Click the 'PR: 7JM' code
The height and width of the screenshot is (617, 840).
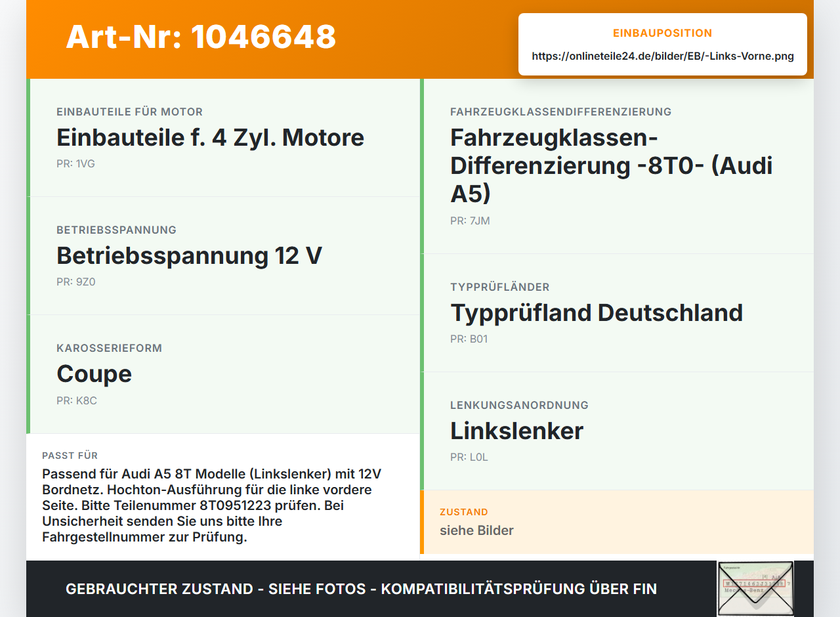tap(470, 221)
